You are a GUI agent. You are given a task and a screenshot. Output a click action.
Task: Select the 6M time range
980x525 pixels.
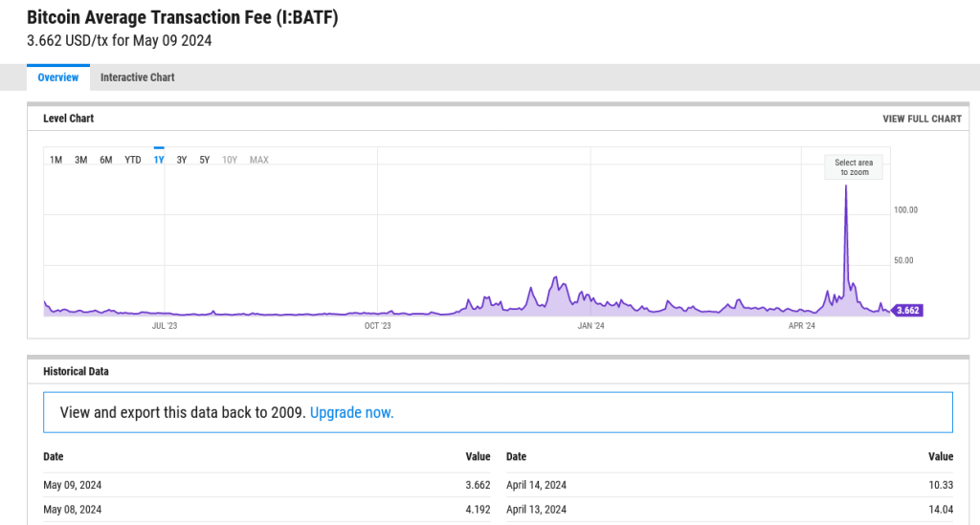[106, 160]
